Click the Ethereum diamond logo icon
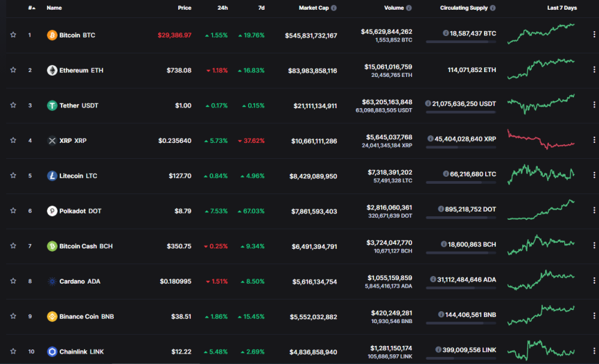Screen dimensions: 599x364 pos(52,70)
